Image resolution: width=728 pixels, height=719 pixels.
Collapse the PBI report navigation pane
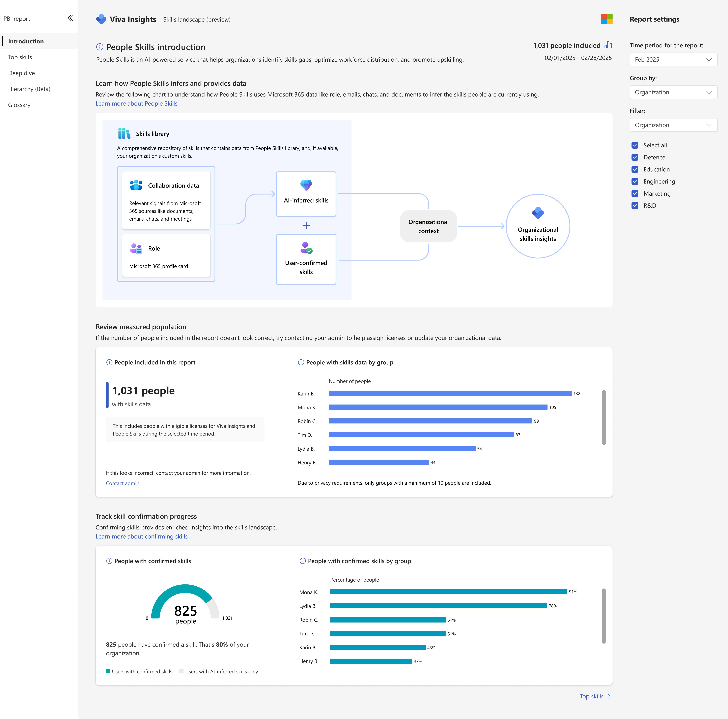70,18
